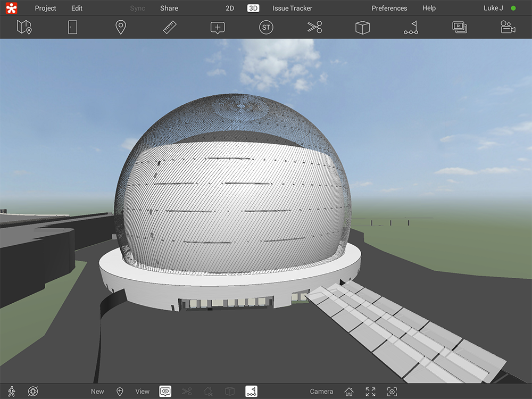Open the Issue Tracker tab
The width and height of the screenshot is (532, 399).
[292, 8]
